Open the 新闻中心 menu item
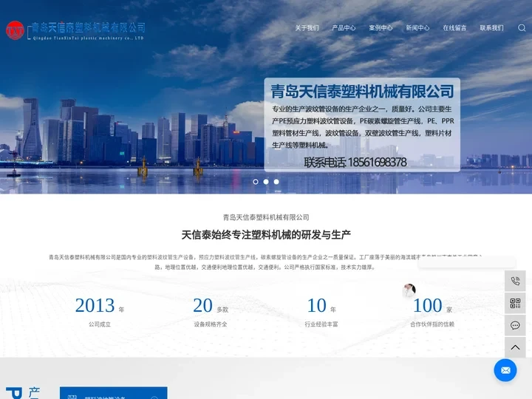 (x=417, y=28)
